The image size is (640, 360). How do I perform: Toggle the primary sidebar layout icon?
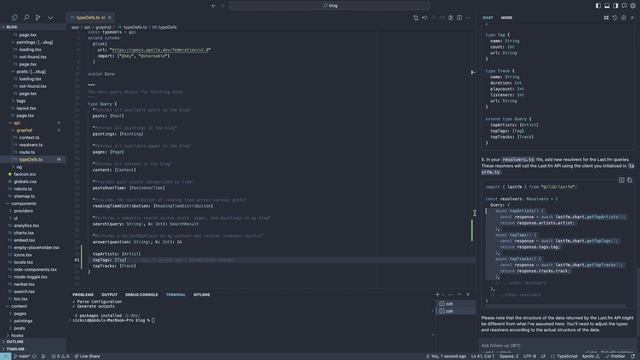[598, 6]
